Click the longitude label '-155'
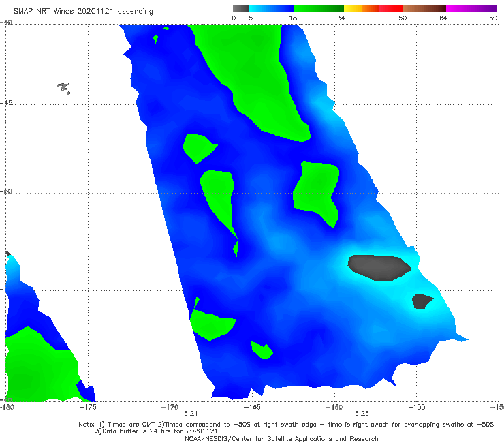The width and height of the screenshot is (504, 443). 417,407
